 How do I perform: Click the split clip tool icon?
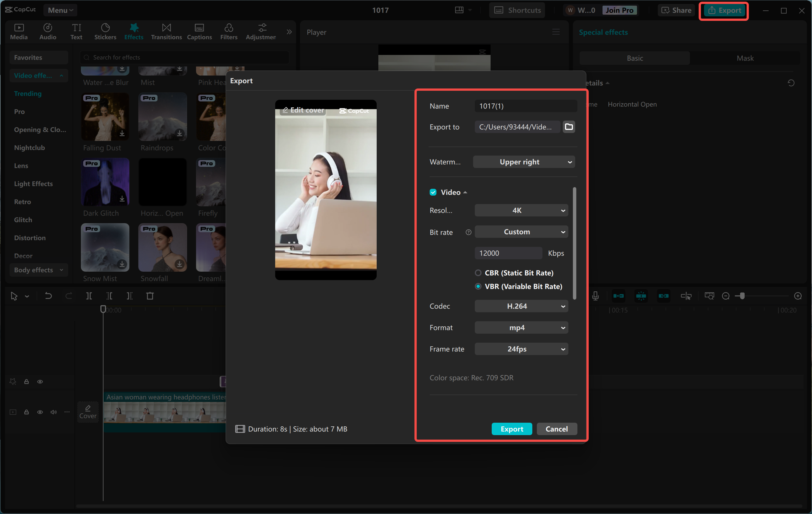coord(89,296)
